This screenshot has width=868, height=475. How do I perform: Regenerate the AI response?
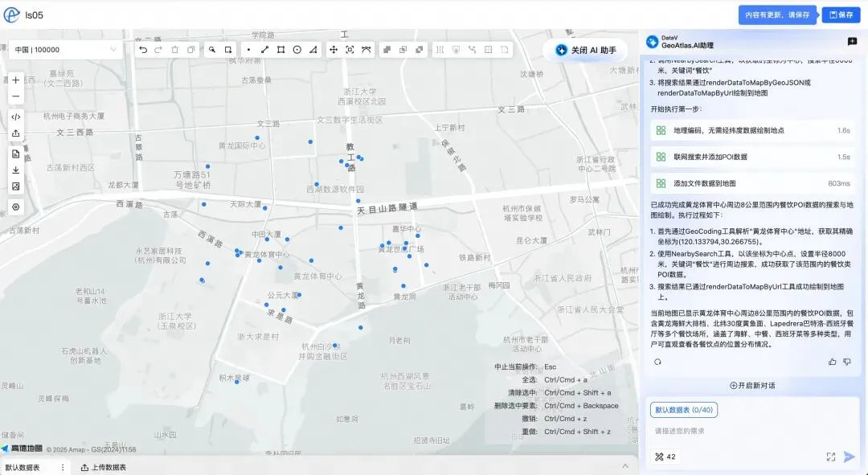[657, 362]
